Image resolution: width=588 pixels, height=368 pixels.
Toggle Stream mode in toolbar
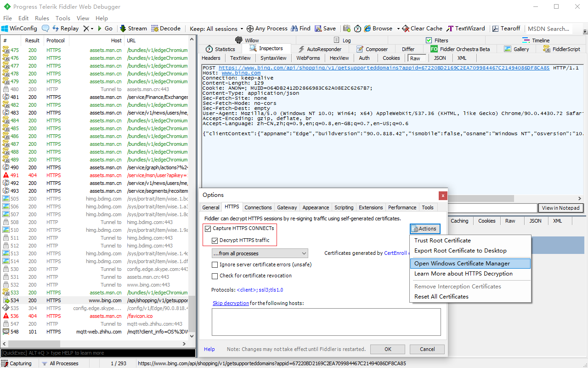point(134,29)
